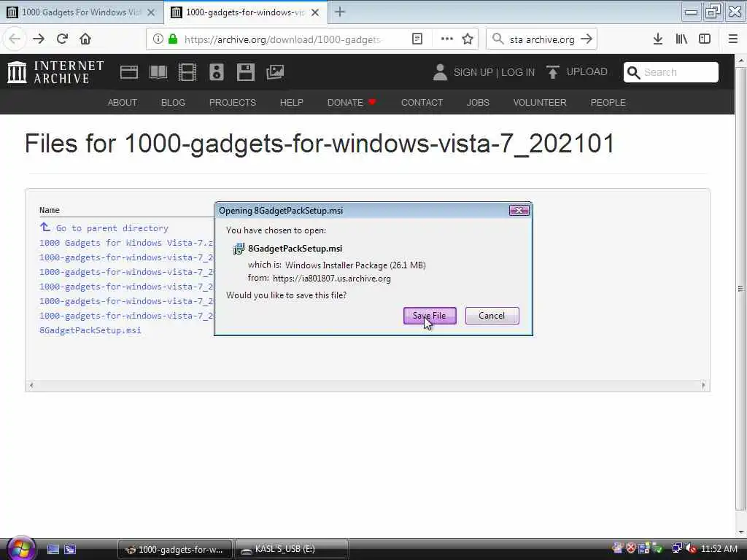This screenshot has height=560, width=747.
Task: Open the Archive software floppy icon
Action: pos(245,72)
